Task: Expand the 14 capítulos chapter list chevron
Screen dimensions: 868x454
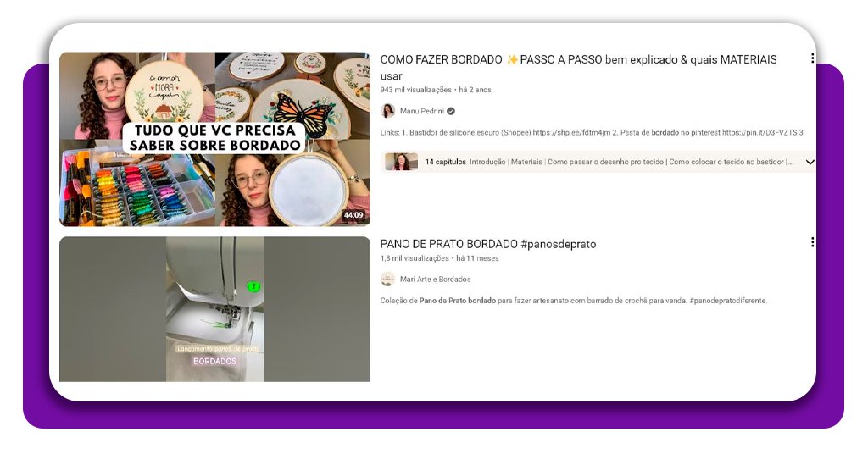Action: click(x=810, y=162)
